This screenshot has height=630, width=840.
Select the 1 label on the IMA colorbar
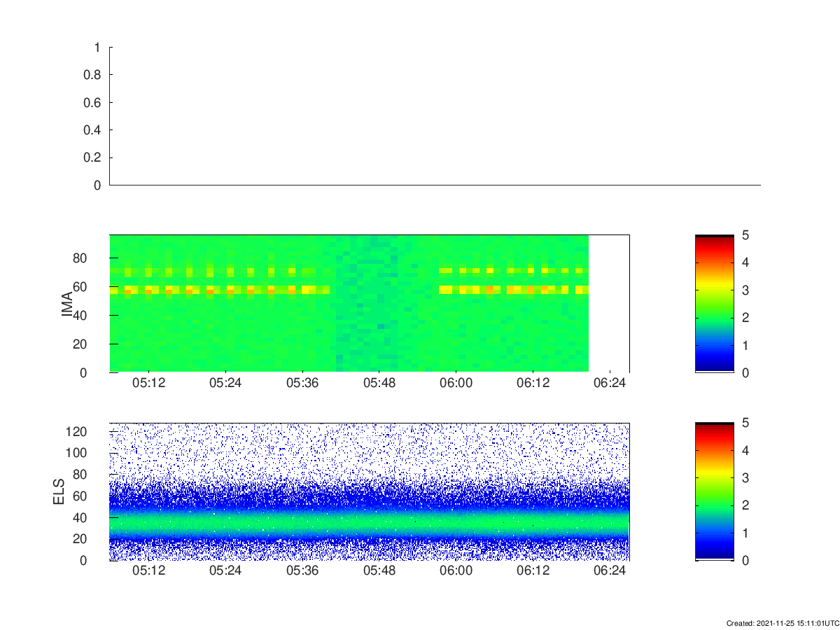tap(745, 345)
